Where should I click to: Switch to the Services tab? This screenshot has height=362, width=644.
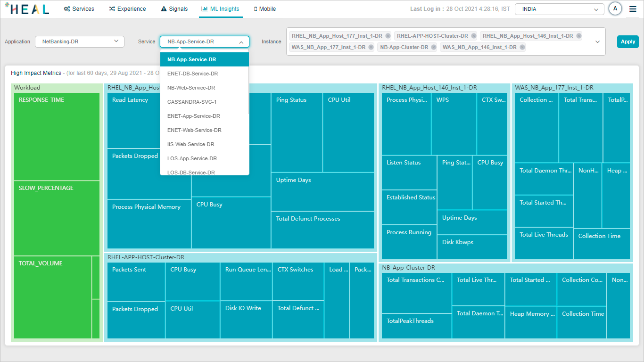pyautogui.click(x=79, y=9)
